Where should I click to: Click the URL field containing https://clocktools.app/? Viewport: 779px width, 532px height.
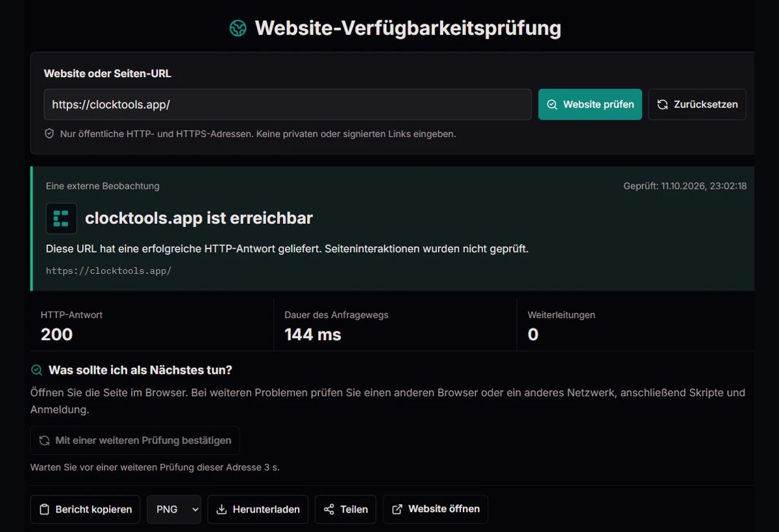tap(288, 104)
